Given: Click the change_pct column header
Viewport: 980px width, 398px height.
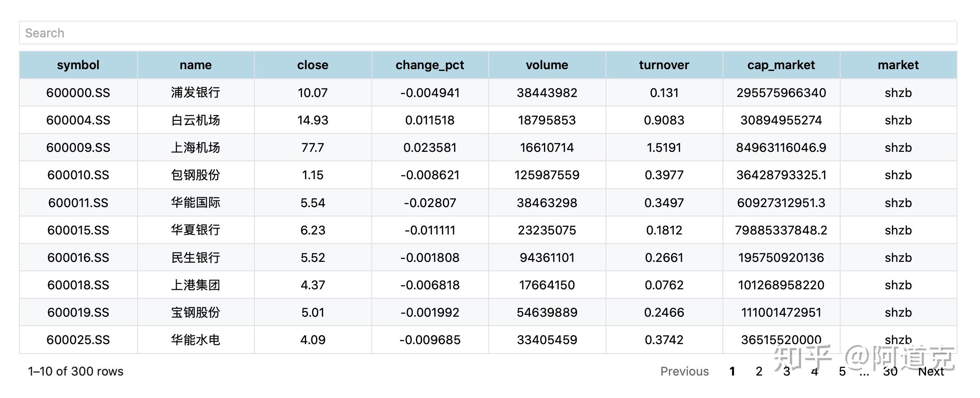Looking at the screenshot, I should tap(430, 65).
